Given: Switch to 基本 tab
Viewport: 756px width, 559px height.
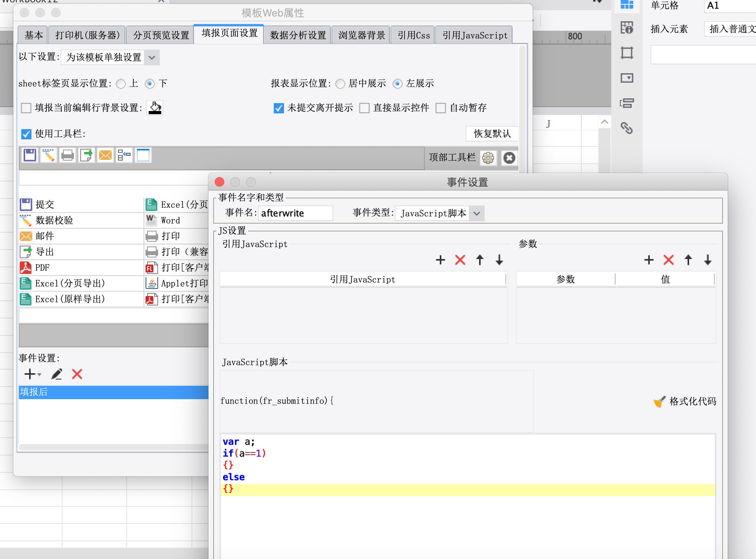Looking at the screenshot, I should tap(33, 35).
